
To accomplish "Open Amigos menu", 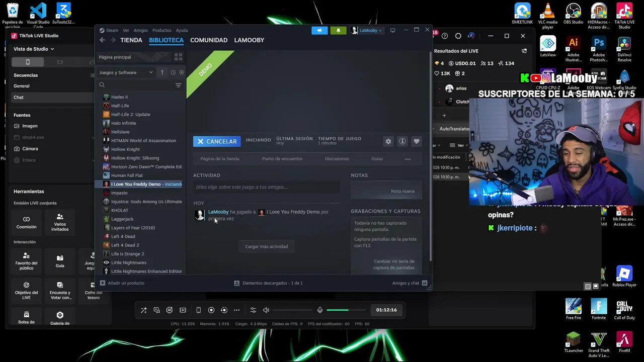I will click(140, 30).
